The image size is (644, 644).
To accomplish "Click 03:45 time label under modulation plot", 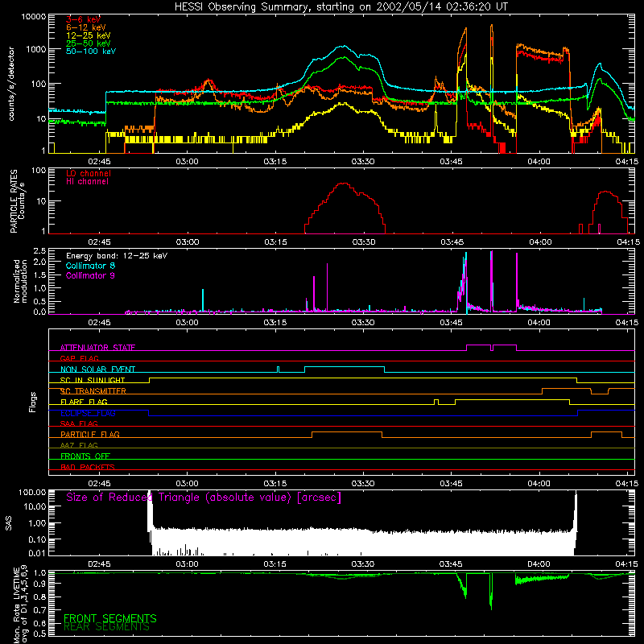I will (451, 323).
